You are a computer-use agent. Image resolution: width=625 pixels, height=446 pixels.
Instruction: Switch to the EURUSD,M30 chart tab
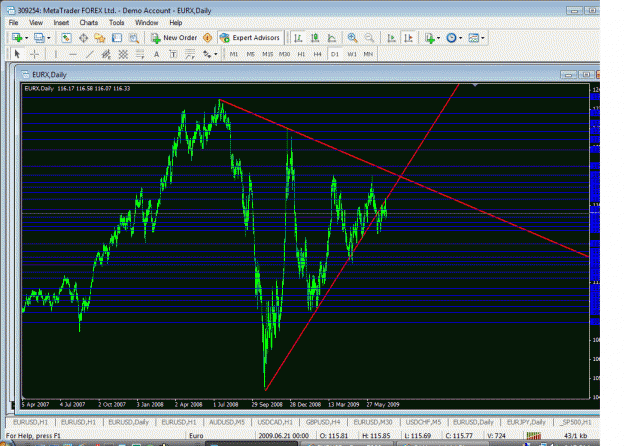[373, 422]
